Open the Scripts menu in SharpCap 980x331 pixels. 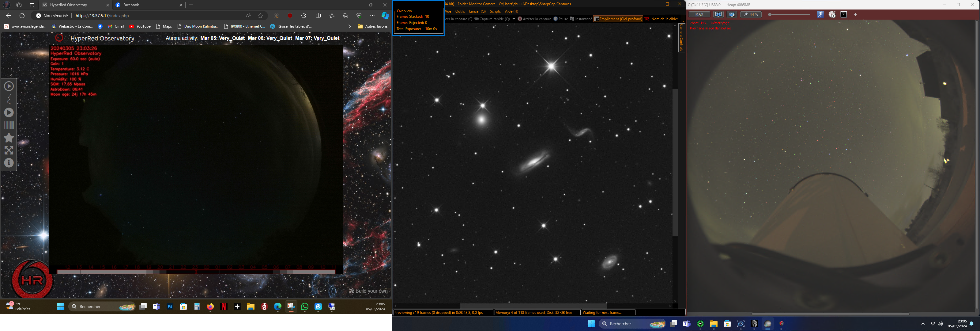click(495, 11)
